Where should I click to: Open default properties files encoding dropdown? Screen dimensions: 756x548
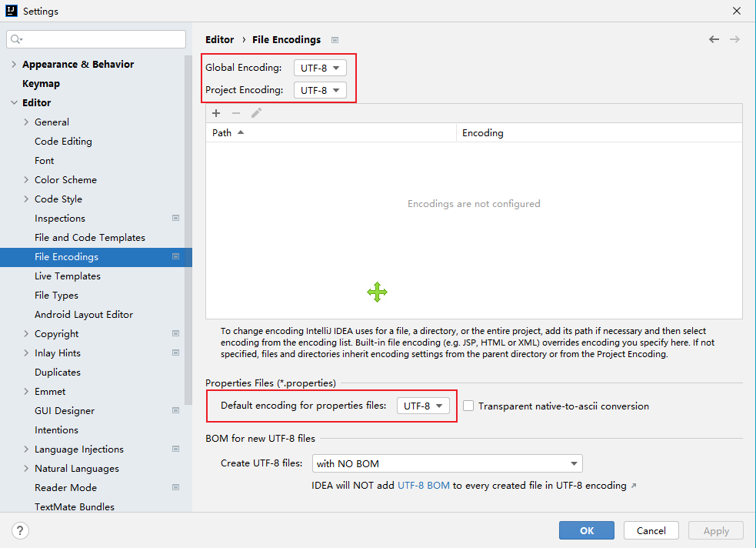pos(423,406)
